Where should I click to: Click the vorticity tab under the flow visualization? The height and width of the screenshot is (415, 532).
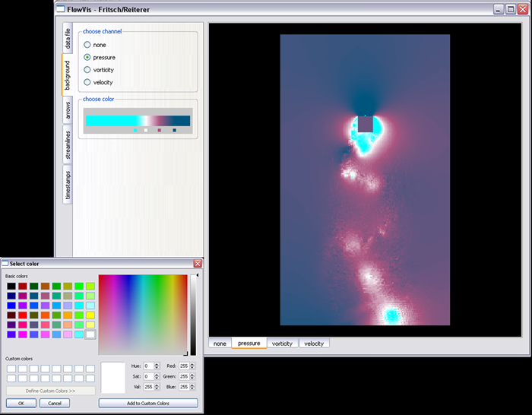coord(282,344)
